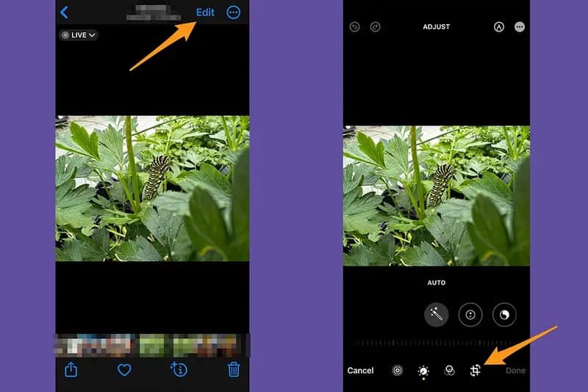
Task: Undo the last edit
Action: 354,26
